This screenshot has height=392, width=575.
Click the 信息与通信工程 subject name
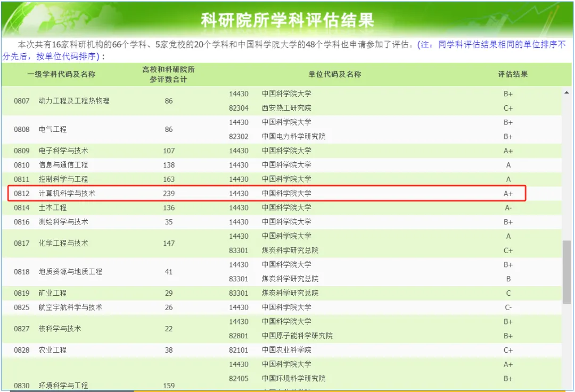[x=63, y=165]
